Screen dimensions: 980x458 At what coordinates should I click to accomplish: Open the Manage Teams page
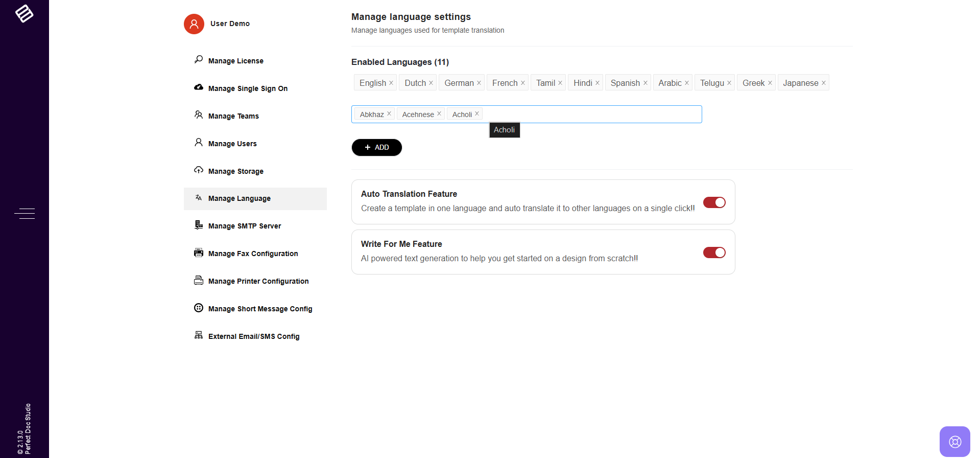click(233, 116)
